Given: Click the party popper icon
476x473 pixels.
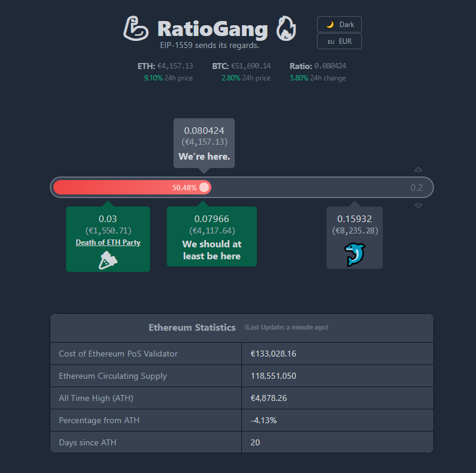Looking at the screenshot, I should [x=108, y=260].
